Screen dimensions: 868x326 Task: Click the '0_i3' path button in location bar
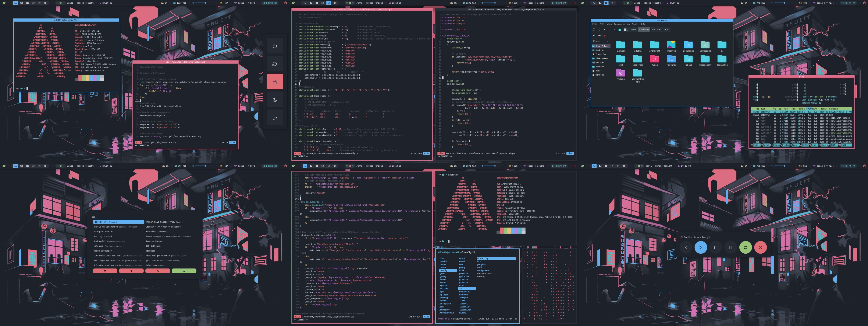(667, 30)
